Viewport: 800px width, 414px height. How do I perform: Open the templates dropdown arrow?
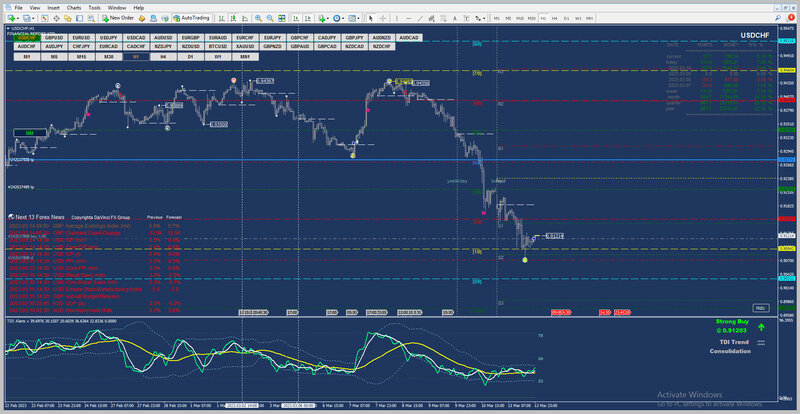coord(359,18)
